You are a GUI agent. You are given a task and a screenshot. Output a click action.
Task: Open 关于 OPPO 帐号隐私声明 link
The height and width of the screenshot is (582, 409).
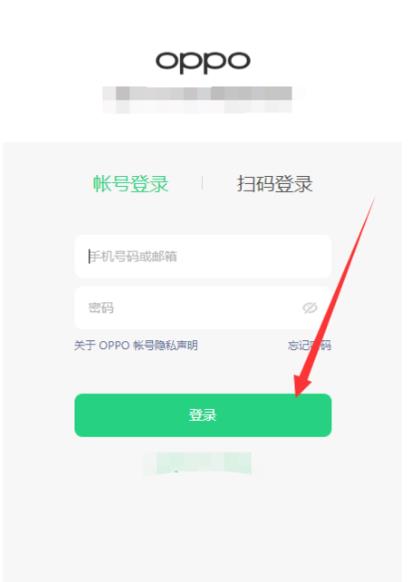(136, 345)
